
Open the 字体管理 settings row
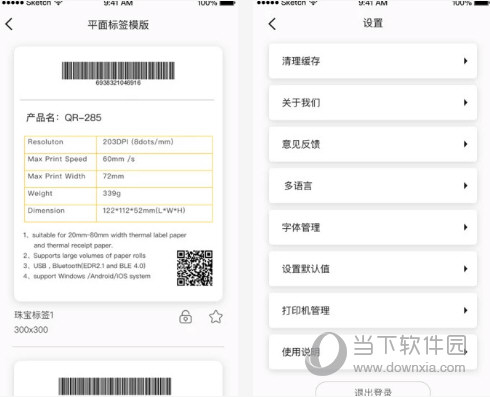373,227
